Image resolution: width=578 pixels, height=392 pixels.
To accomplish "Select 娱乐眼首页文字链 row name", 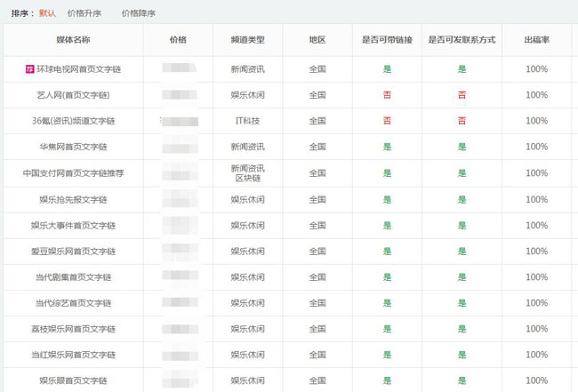I will [73, 380].
